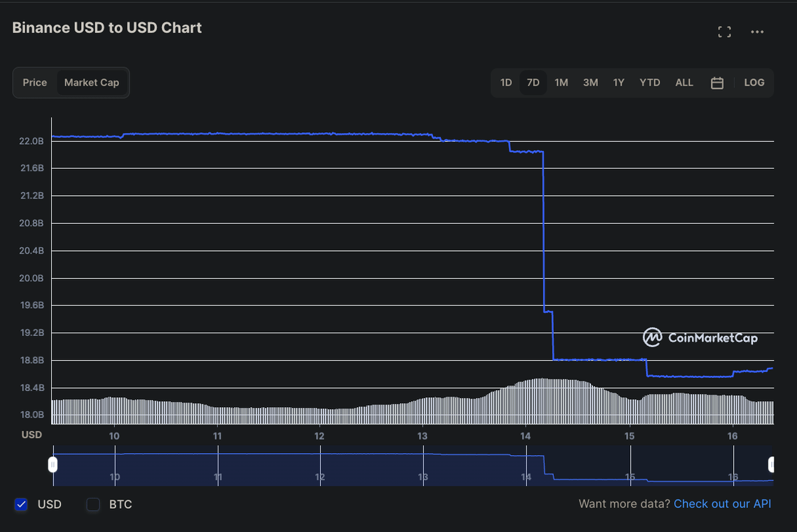797x532 pixels.
Task: Click the navigator timeline at date 14
Action: [526, 476]
